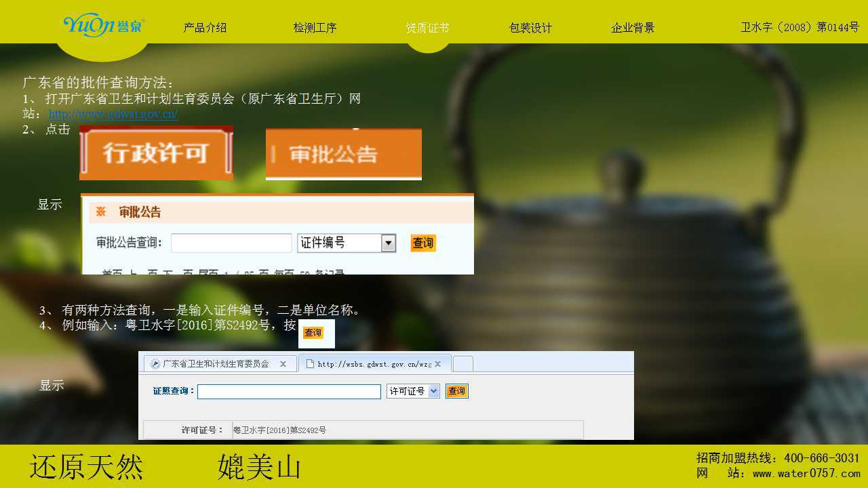Click the Yuon 誉泉 logo
868x488 pixels.
click(104, 26)
